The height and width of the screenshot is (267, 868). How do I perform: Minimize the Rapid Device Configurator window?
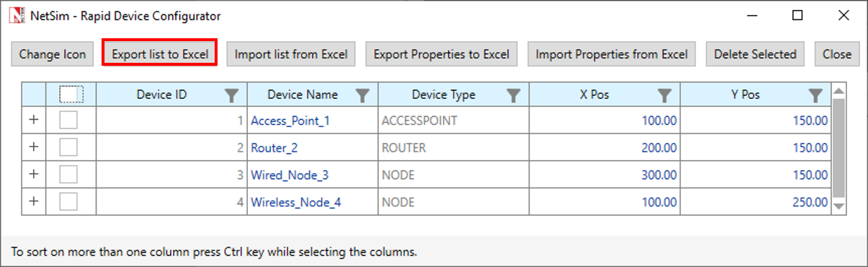752,15
